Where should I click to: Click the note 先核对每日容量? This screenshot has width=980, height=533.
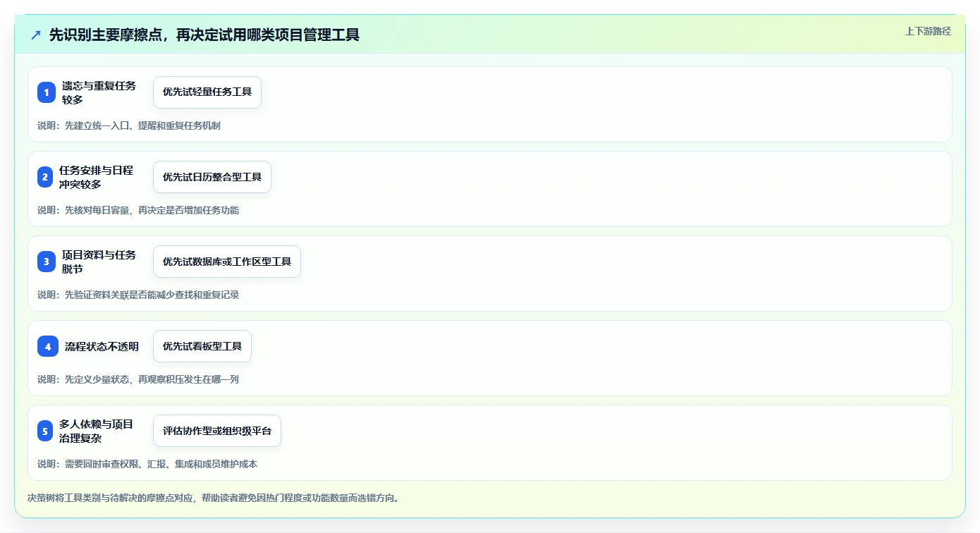97,210
